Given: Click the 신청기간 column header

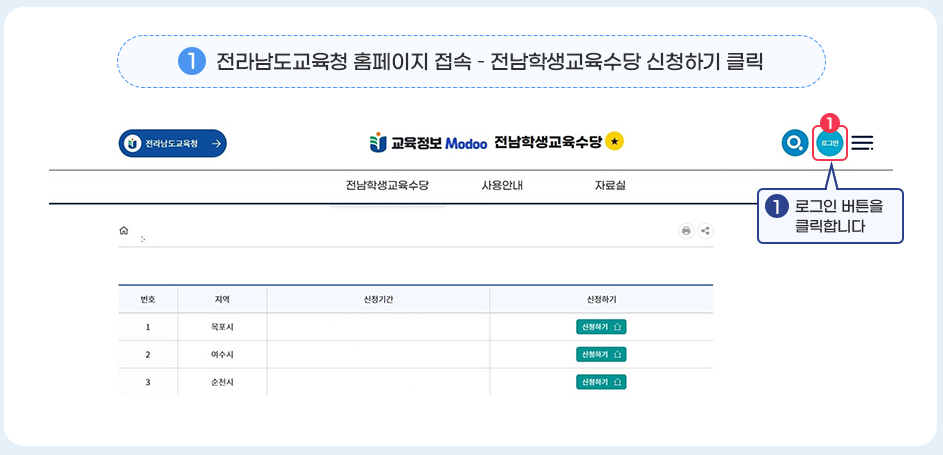Looking at the screenshot, I should (x=378, y=299).
